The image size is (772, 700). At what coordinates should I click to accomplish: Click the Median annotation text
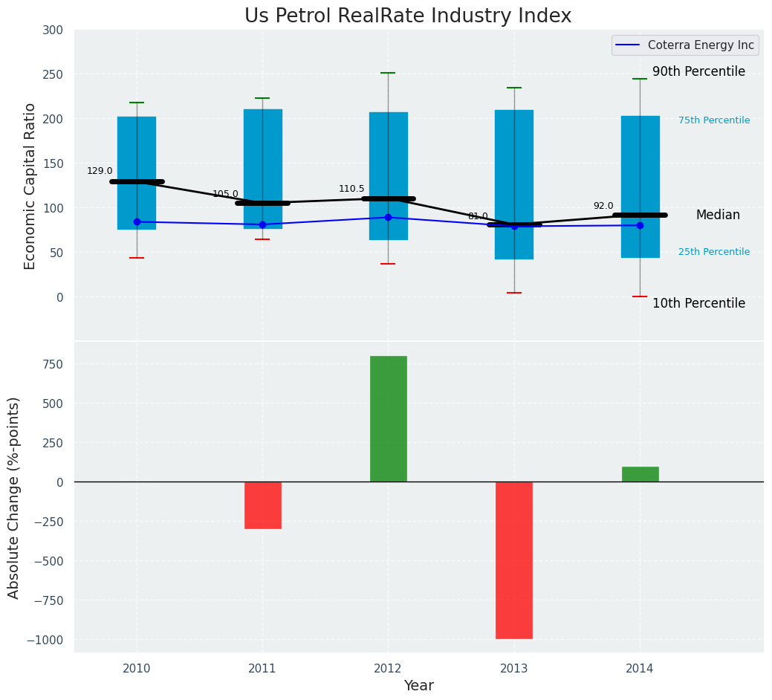point(718,215)
